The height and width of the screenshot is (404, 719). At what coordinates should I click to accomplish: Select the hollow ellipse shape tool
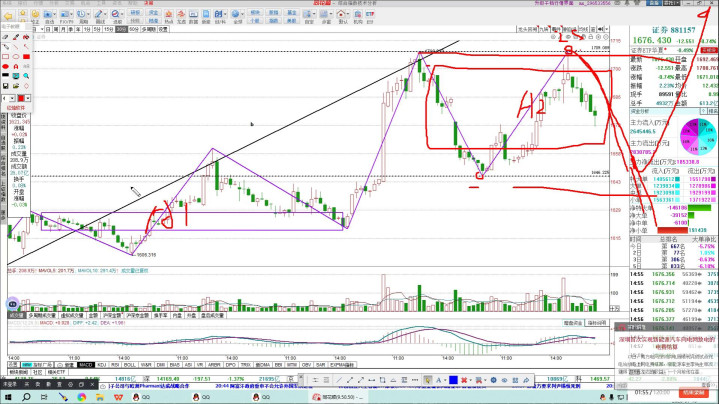pos(16,56)
